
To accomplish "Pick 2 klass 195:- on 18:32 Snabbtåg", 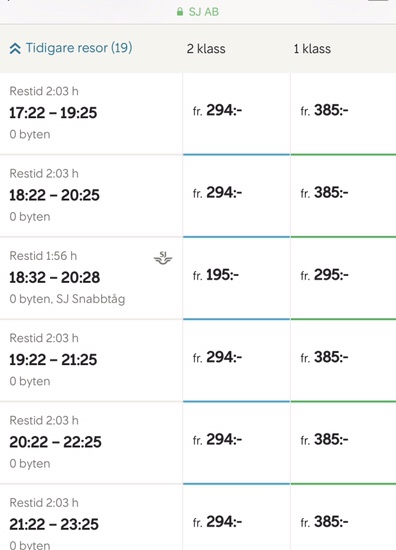I will coord(236,278).
